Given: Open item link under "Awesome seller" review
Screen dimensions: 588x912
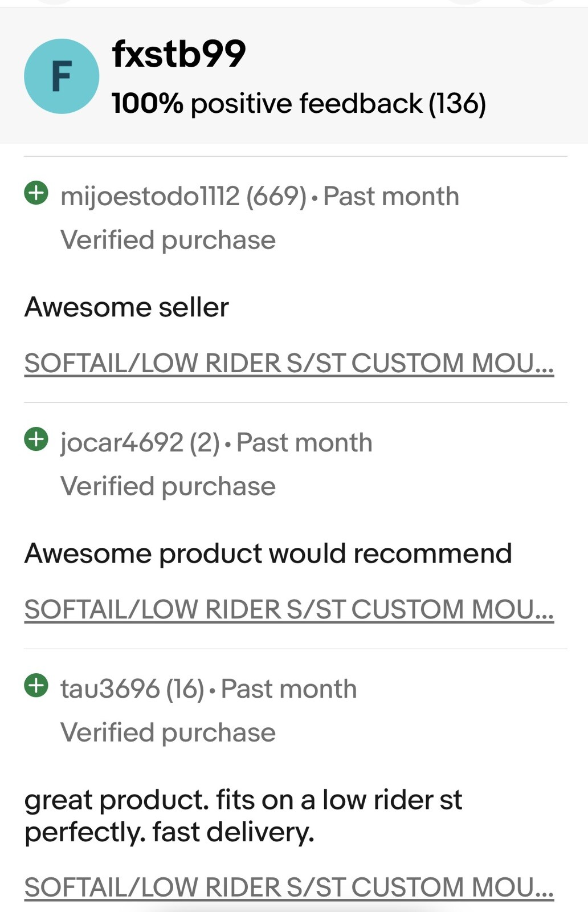Looking at the screenshot, I should pyautogui.click(x=289, y=364).
